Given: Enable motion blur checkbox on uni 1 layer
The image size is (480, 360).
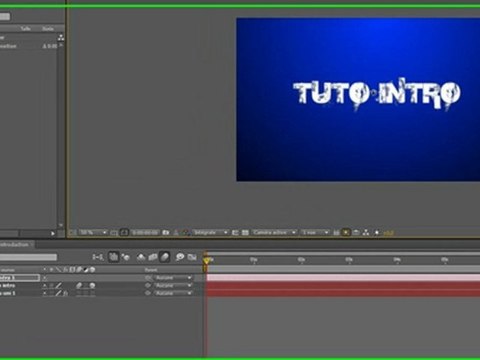Looking at the screenshot, I should pos(79,293).
